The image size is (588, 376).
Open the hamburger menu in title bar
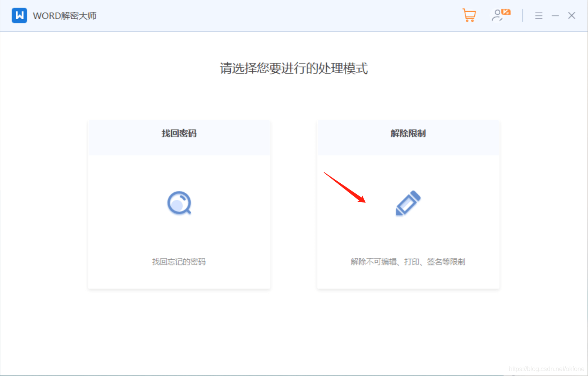(539, 16)
